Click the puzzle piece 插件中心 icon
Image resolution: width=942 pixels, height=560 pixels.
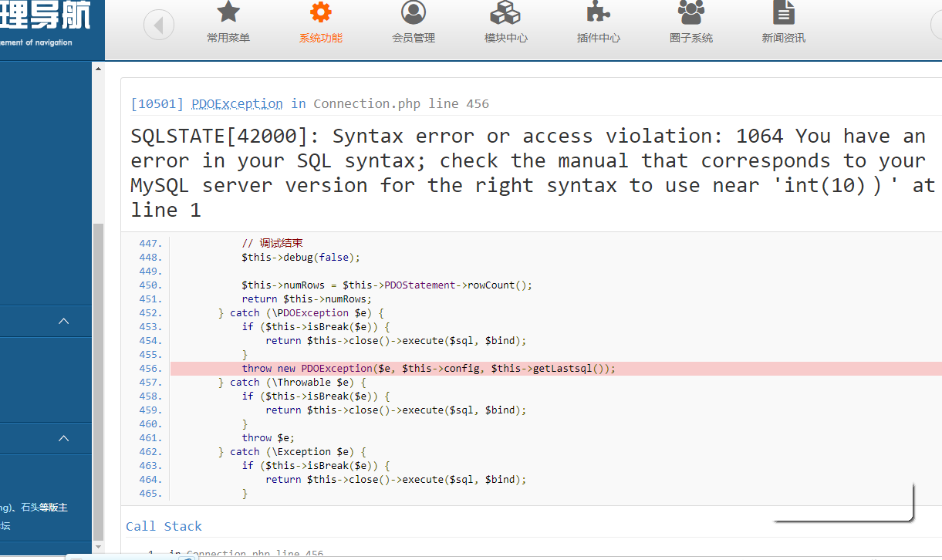click(599, 12)
